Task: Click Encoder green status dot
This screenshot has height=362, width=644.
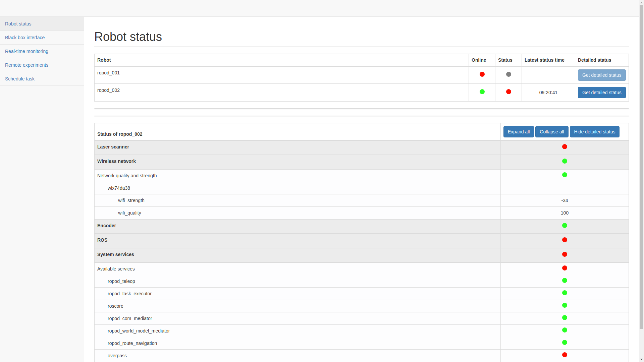Action: click(x=565, y=226)
